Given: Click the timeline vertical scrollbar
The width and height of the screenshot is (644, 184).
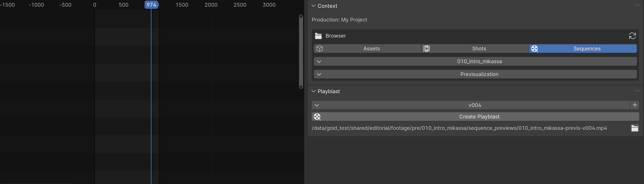Looking at the screenshot, I should [301, 51].
